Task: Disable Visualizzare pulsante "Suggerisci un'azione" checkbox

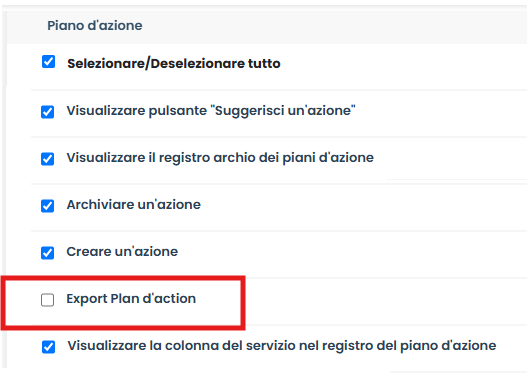Action: [47, 112]
